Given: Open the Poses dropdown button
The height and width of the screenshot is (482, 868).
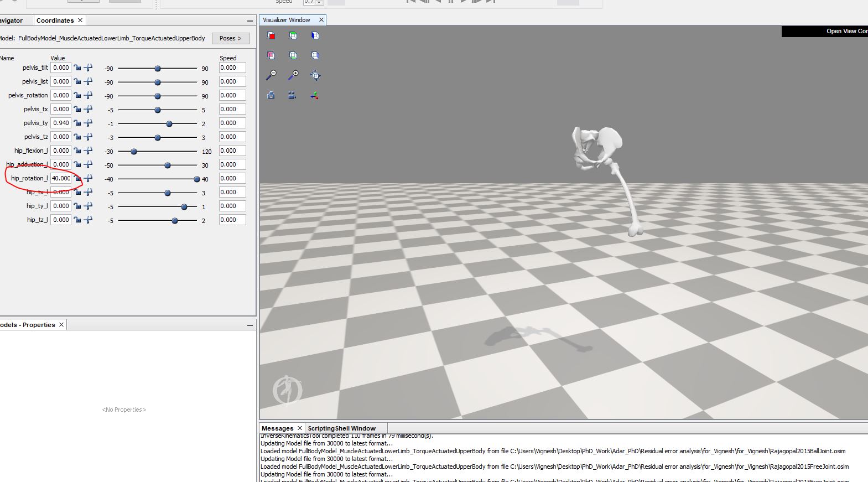Looking at the screenshot, I should coord(231,38).
